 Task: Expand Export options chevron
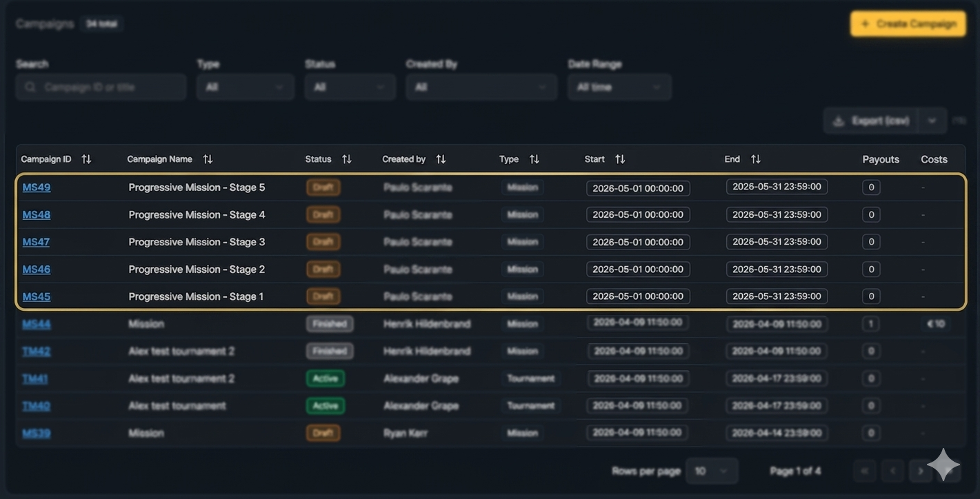[932, 121]
